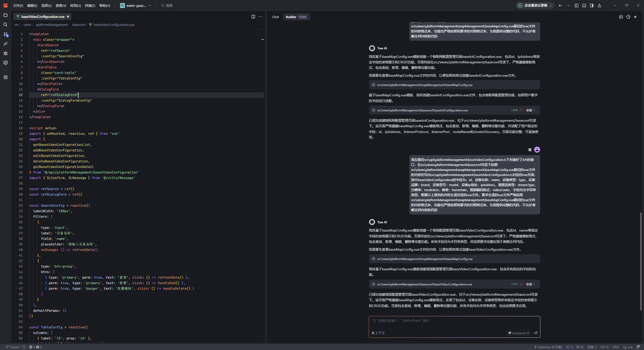Split the editor with the split icon
Image resolution: width=644 pixels, height=350 pixels.
click(253, 17)
